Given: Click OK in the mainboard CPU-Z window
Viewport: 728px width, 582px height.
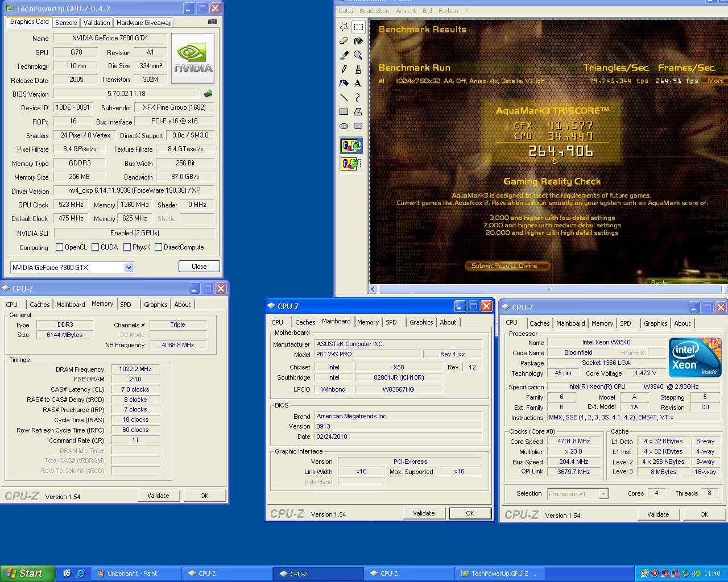Looking at the screenshot, I should click(470, 513).
